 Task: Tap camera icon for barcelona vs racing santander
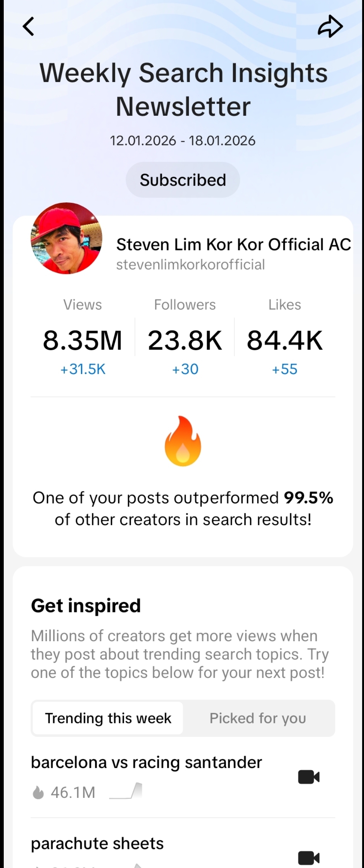pos(309,777)
